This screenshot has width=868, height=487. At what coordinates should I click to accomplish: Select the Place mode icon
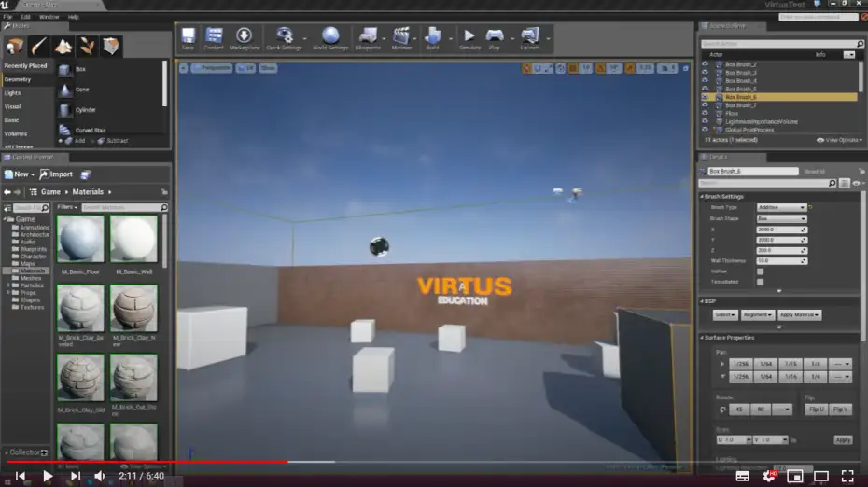[x=14, y=46]
